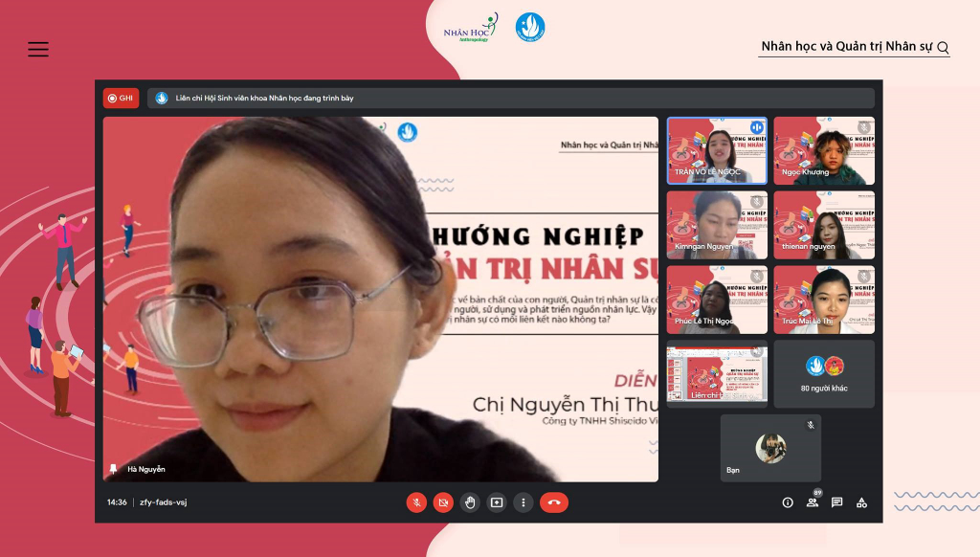Raise hand using the hand icon

click(x=470, y=502)
